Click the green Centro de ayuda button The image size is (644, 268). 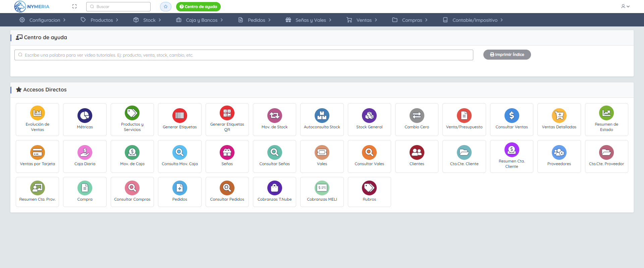(198, 7)
